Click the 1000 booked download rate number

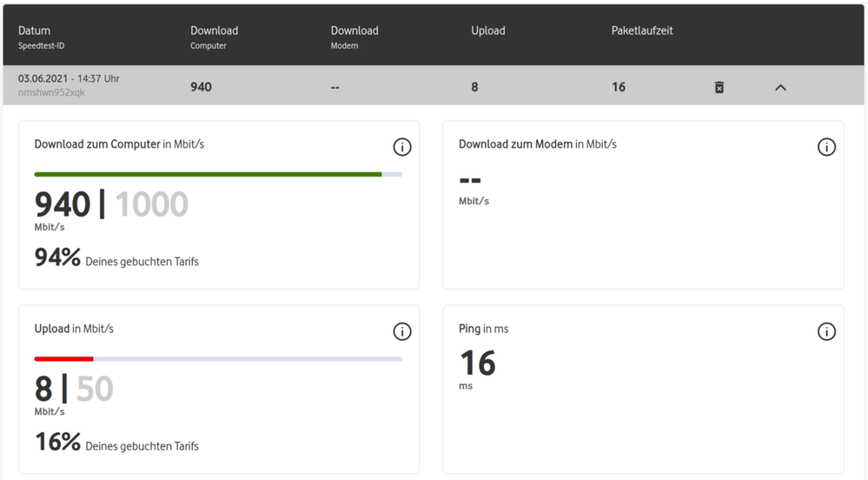pyautogui.click(x=151, y=205)
